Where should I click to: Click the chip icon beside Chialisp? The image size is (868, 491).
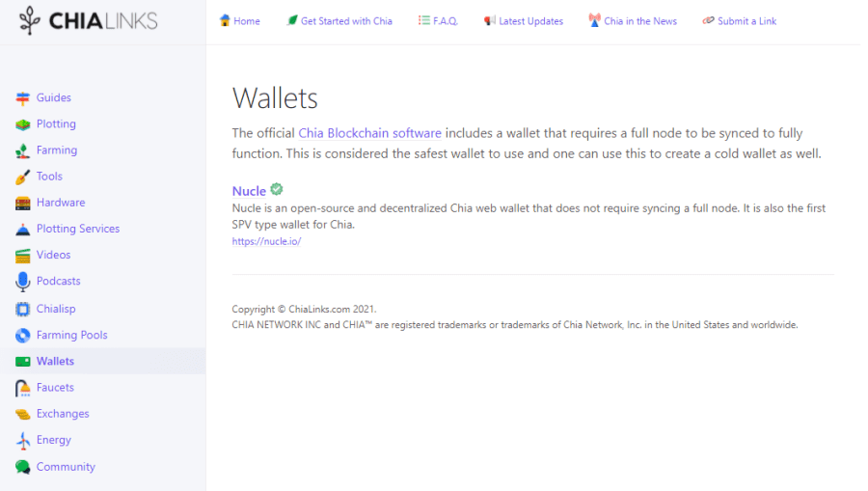pos(23,309)
